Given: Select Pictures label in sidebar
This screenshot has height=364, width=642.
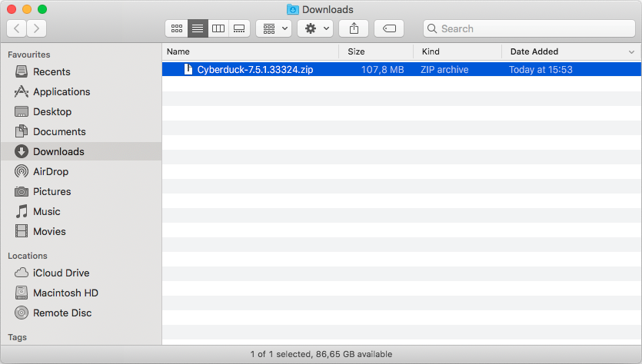Looking at the screenshot, I should point(52,191).
